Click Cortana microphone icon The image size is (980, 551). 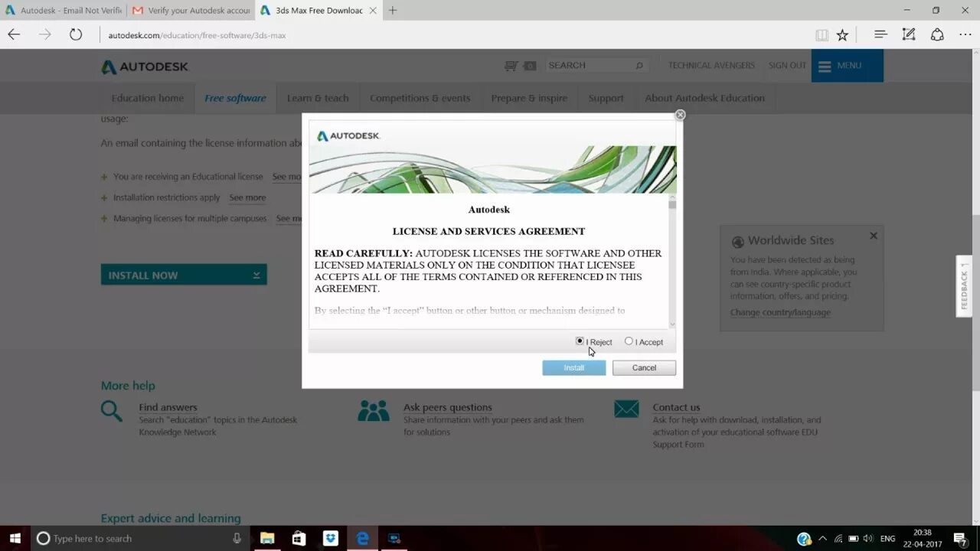(237, 538)
